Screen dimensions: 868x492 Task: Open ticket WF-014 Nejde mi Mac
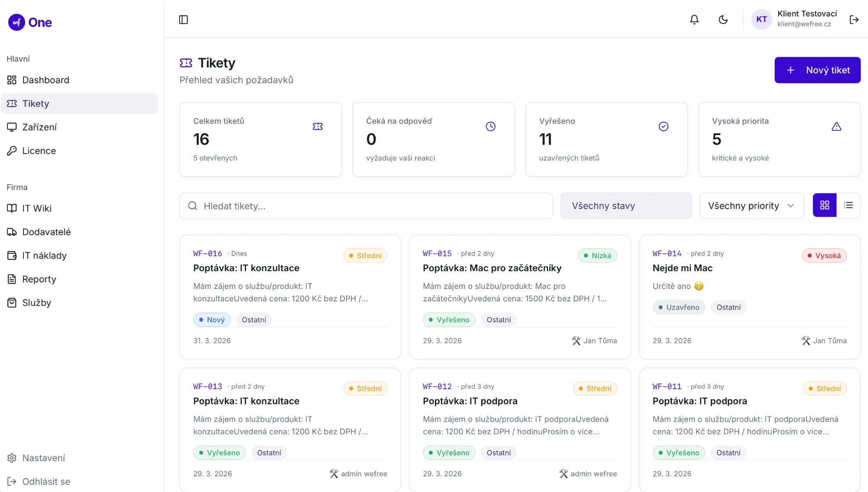pyautogui.click(x=750, y=297)
